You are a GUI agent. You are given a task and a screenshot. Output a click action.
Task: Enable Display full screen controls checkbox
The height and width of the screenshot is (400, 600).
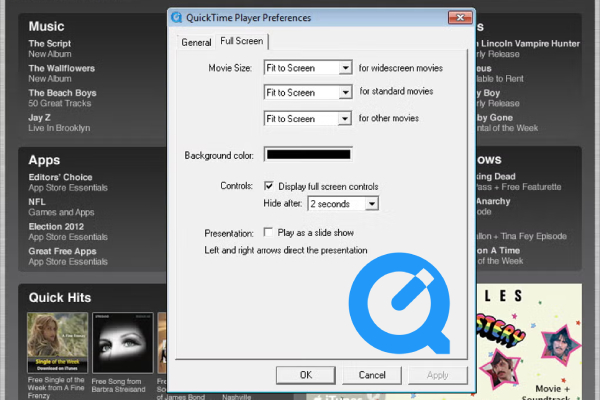269,186
